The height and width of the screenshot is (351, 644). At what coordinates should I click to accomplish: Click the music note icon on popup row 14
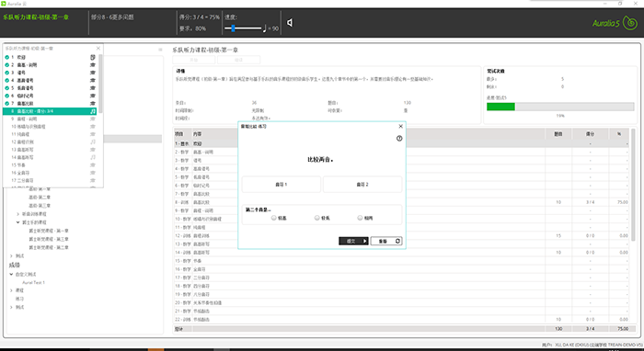[93, 157]
